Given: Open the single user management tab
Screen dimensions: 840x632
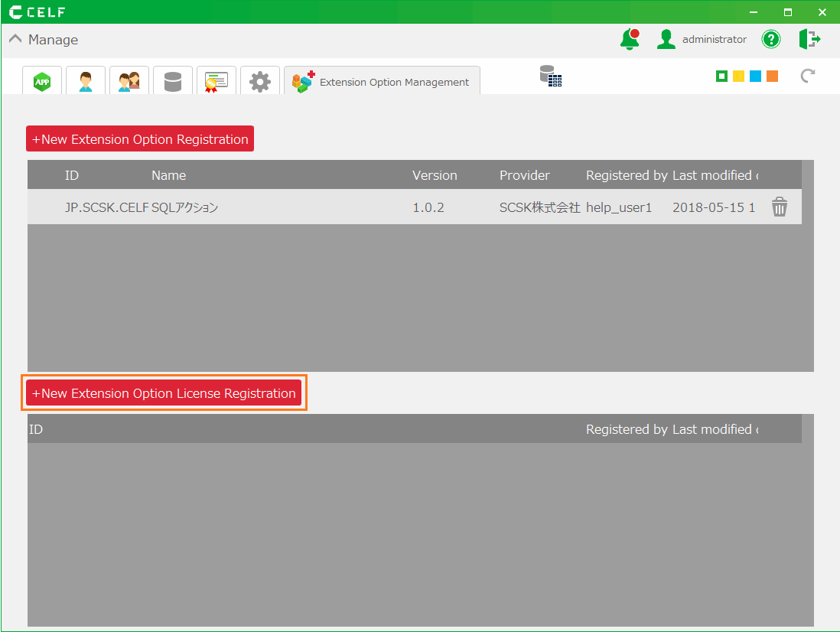Looking at the screenshot, I should (x=86, y=81).
